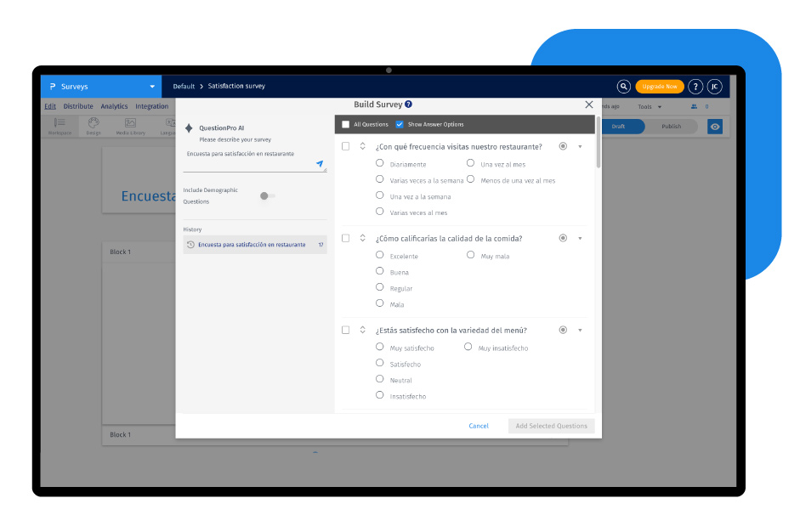Select the Diariamente radio option

tap(379, 163)
